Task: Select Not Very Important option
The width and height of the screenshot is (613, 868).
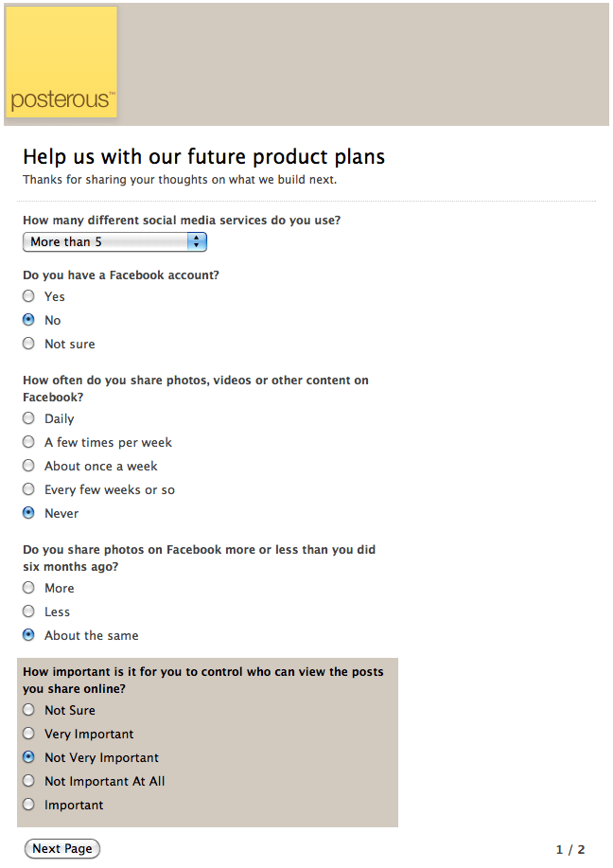Action: (x=28, y=757)
